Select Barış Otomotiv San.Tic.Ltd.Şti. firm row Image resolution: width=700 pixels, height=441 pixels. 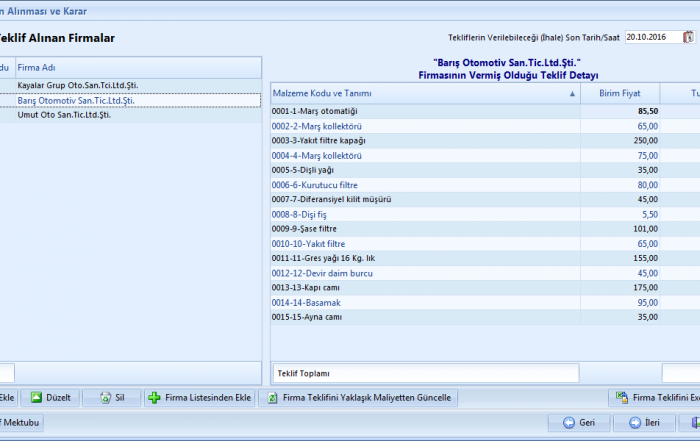coord(76,100)
